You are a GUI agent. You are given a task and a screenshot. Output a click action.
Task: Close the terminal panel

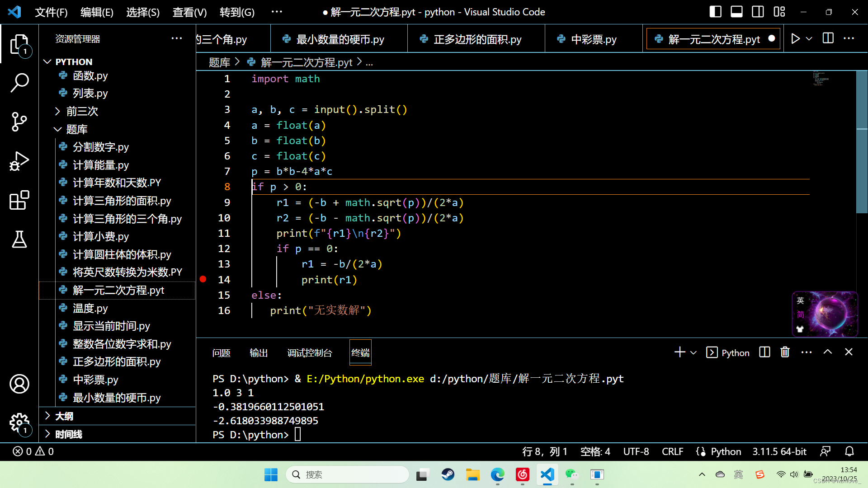(849, 352)
